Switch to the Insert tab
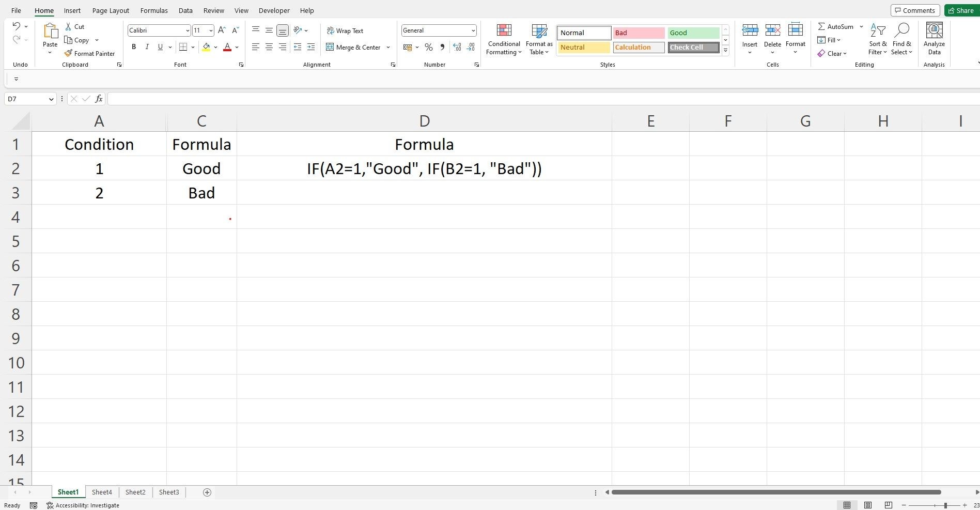Viewport: 980px width, 510px height. (72, 10)
